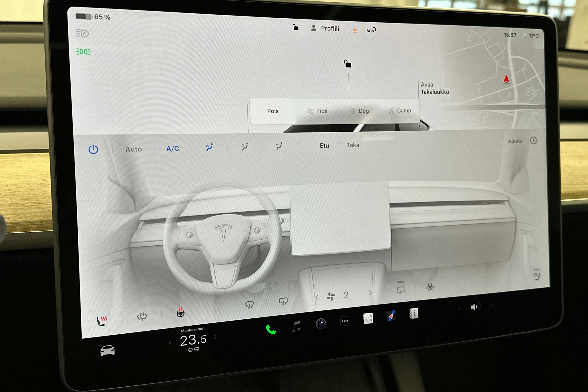588x392 pixels.
Task: Select the Dog climate keep mode
Action: pos(360,111)
